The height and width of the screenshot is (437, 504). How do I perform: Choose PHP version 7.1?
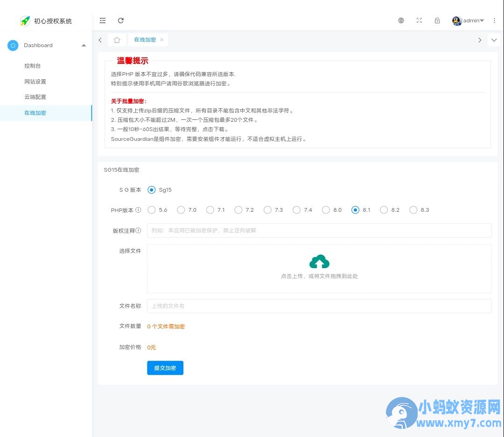pos(210,210)
